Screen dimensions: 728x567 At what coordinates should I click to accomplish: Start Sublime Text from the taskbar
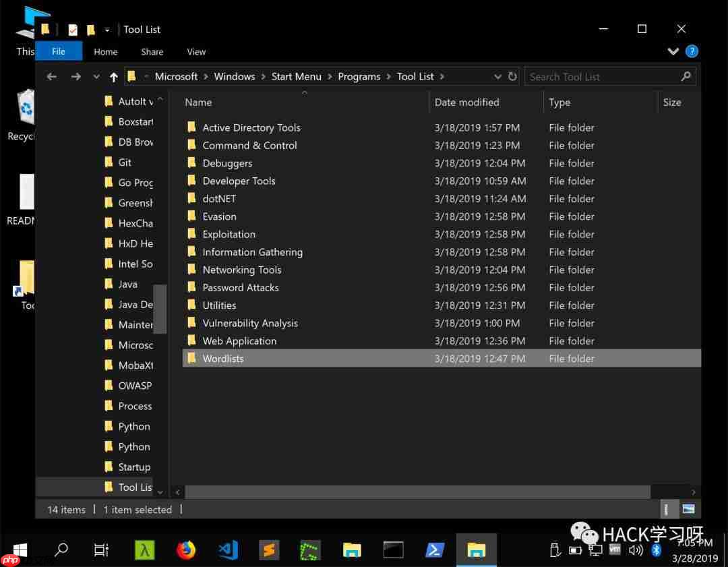[x=269, y=550]
